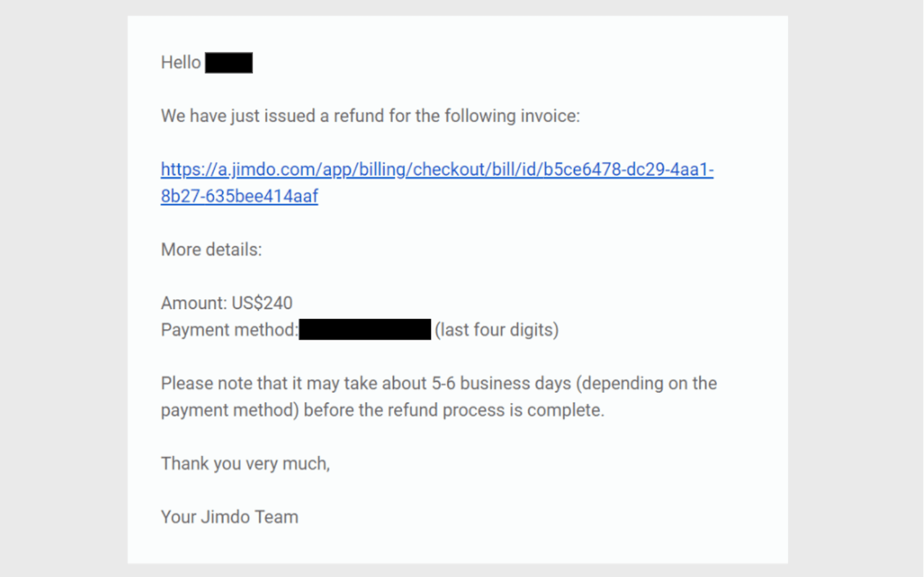Click the '(depending on the' phrase
The width and height of the screenshot is (924, 577).
[647, 384]
